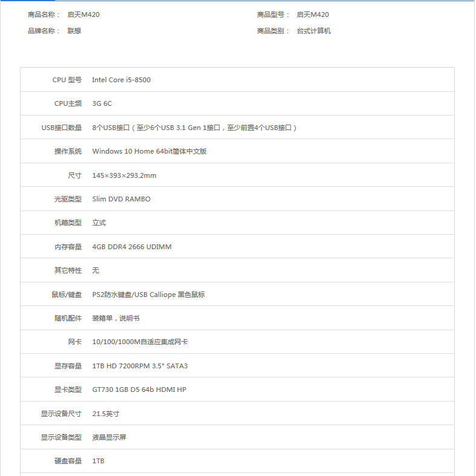Click the 机箱类型 row label

coord(68,223)
